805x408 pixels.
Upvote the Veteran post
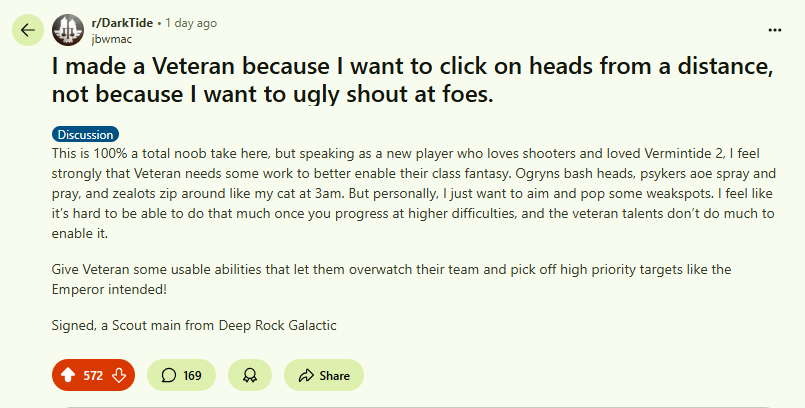pyautogui.click(x=69, y=376)
